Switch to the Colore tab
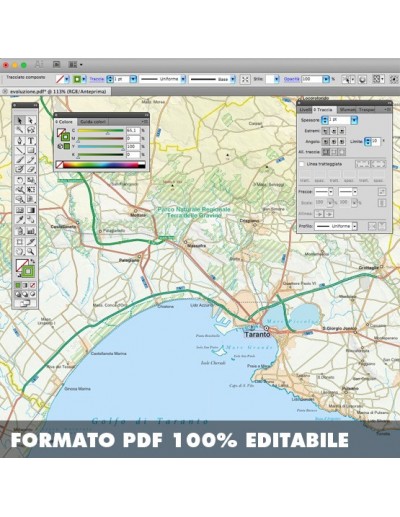400x517 pixels. coord(64,122)
